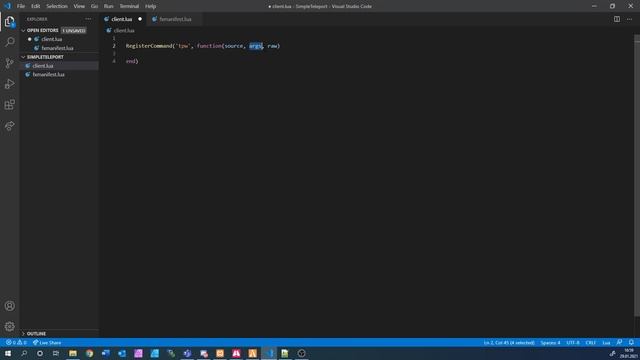Open the Manage gear icon
Screen dimensions: 640x360
pyautogui.click(x=9, y=326)
